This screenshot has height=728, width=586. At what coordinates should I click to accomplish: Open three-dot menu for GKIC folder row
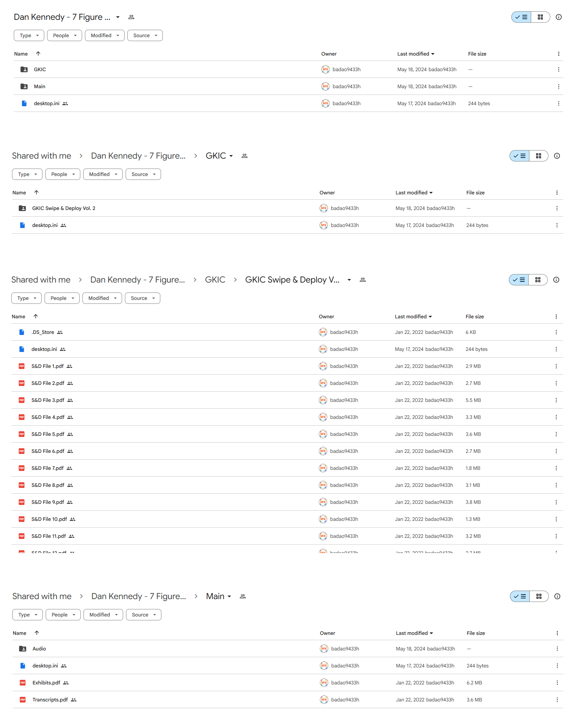(559, 69)
